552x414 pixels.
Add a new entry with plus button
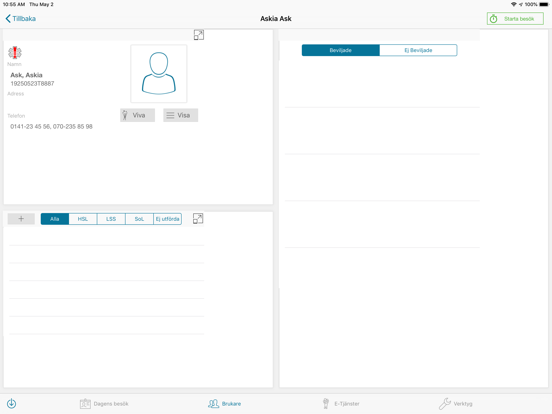pos(21,219)
